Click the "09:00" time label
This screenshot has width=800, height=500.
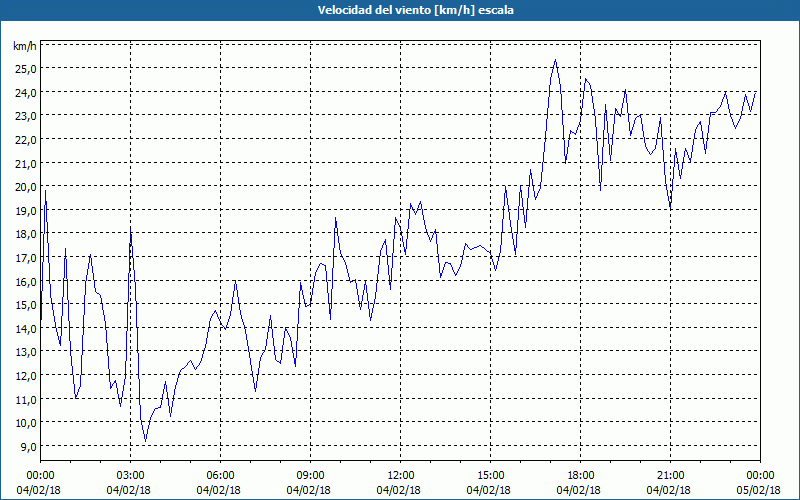pyautogui.click(x=310, y=476)
